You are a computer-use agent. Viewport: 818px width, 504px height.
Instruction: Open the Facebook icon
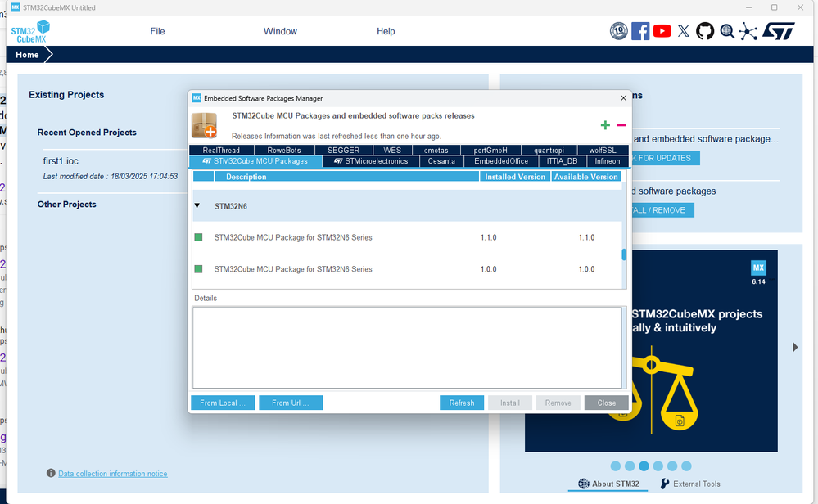[640, 31]
